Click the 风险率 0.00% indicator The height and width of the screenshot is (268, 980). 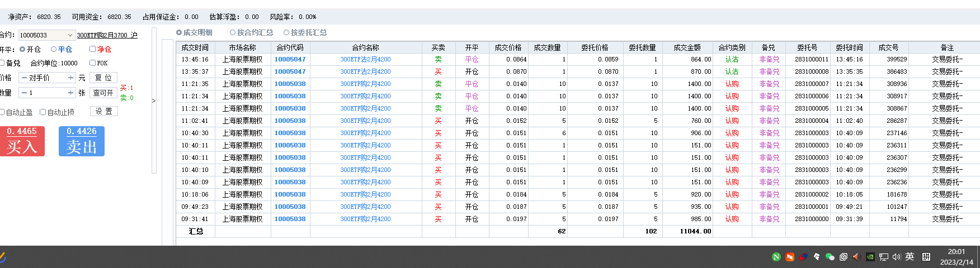click(x=293, y=17)
